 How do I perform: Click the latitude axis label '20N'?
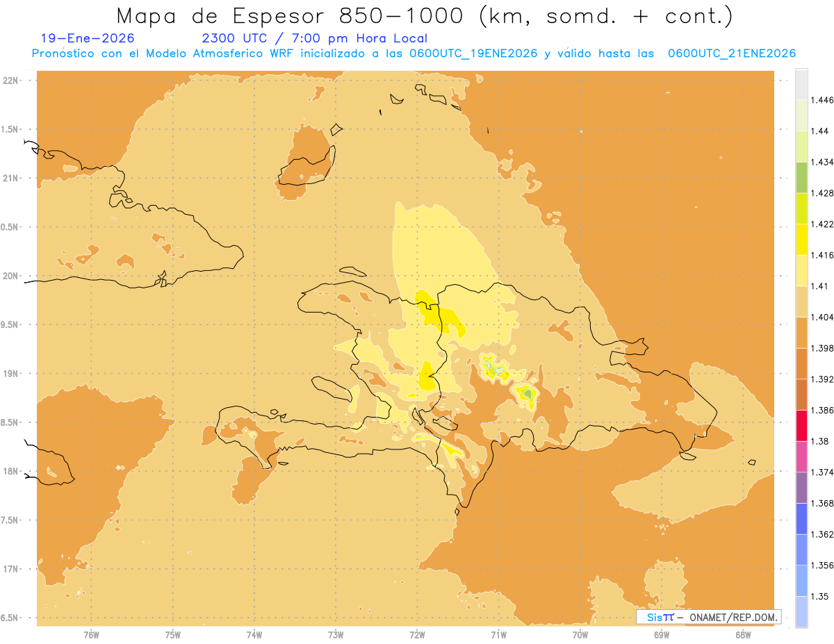pyautogui.click(x=10, y=276)
